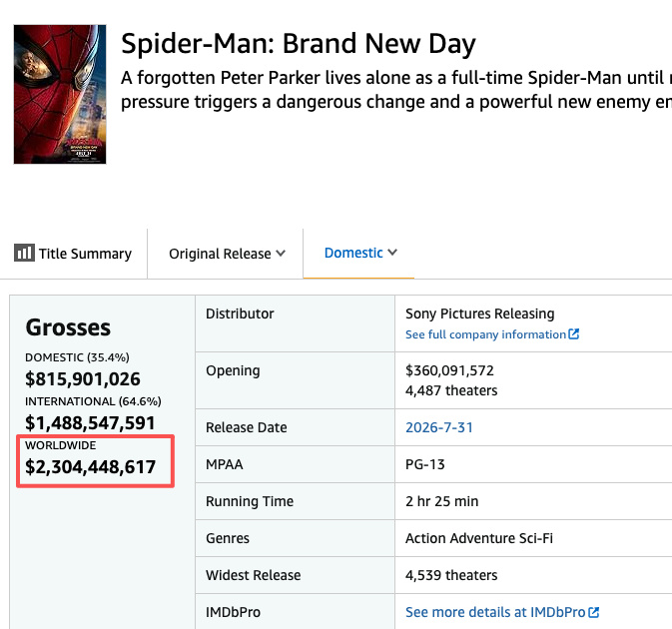Select the Original Release tab label
Viewport: 672px width, 629px height.
tap(220, 254)
